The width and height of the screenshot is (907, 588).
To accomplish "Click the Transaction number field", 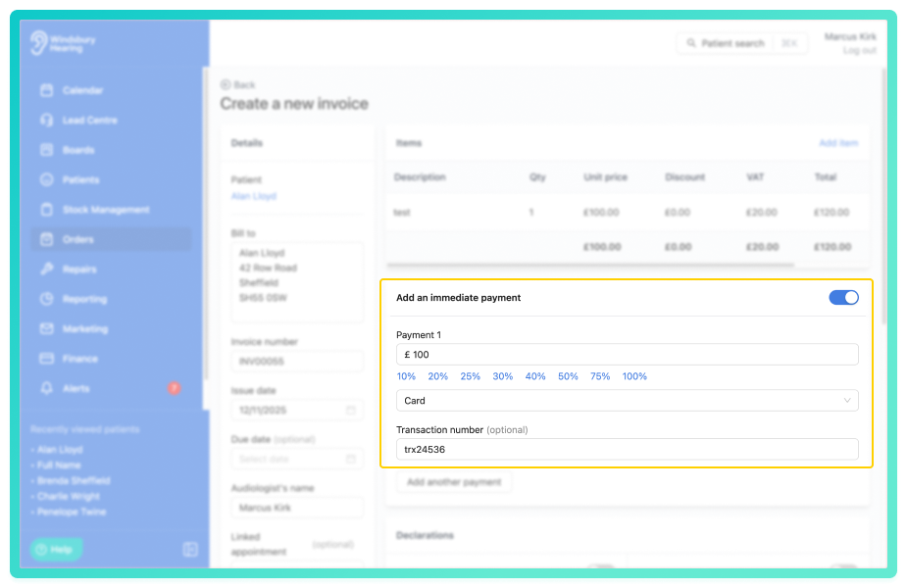I will coord(627,449).
